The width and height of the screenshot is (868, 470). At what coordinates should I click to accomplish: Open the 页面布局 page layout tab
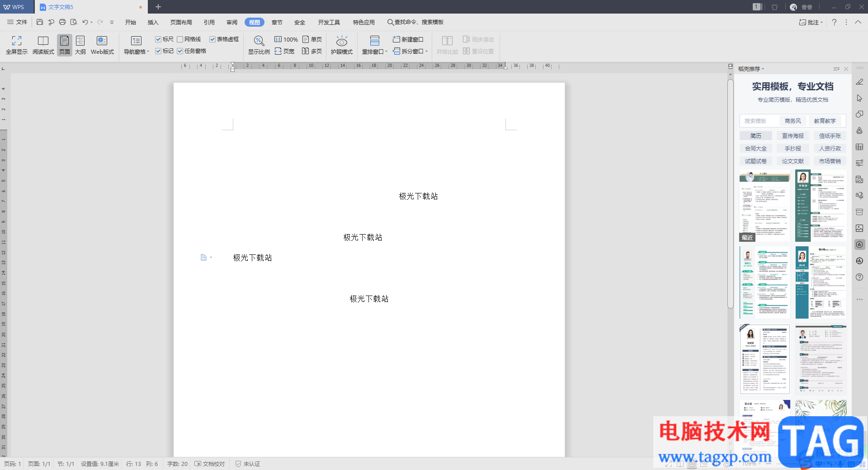[181, 22]
